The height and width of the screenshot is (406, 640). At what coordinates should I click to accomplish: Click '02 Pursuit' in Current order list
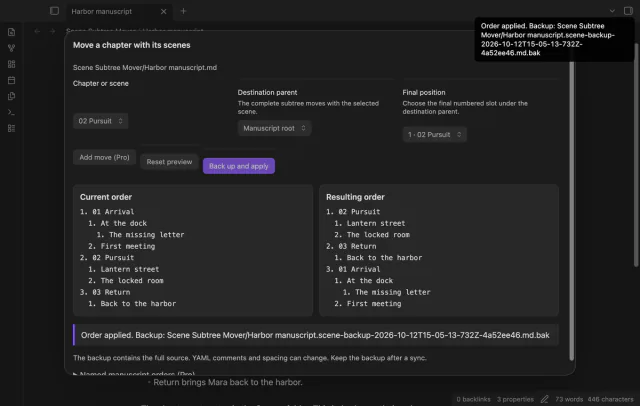click(113, 257)
